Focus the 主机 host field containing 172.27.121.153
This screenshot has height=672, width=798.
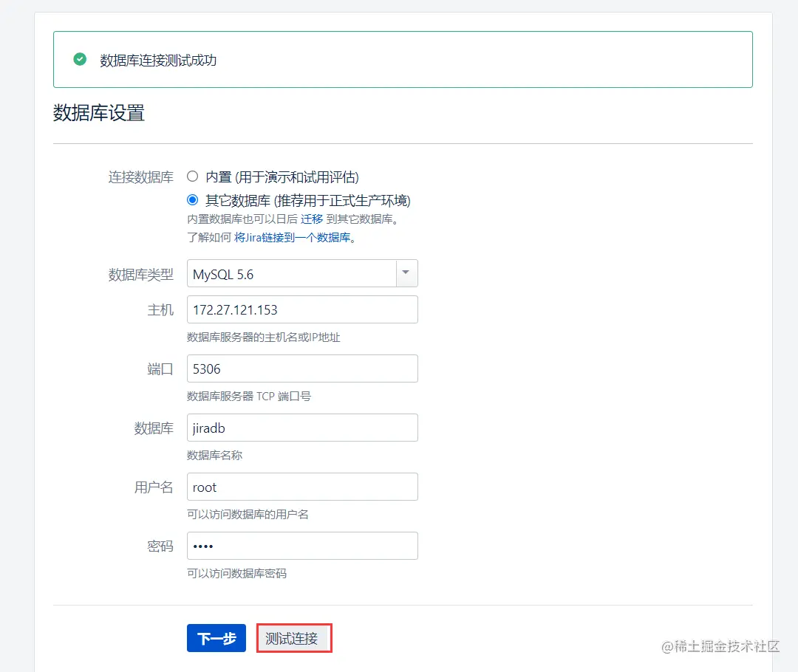302,309
